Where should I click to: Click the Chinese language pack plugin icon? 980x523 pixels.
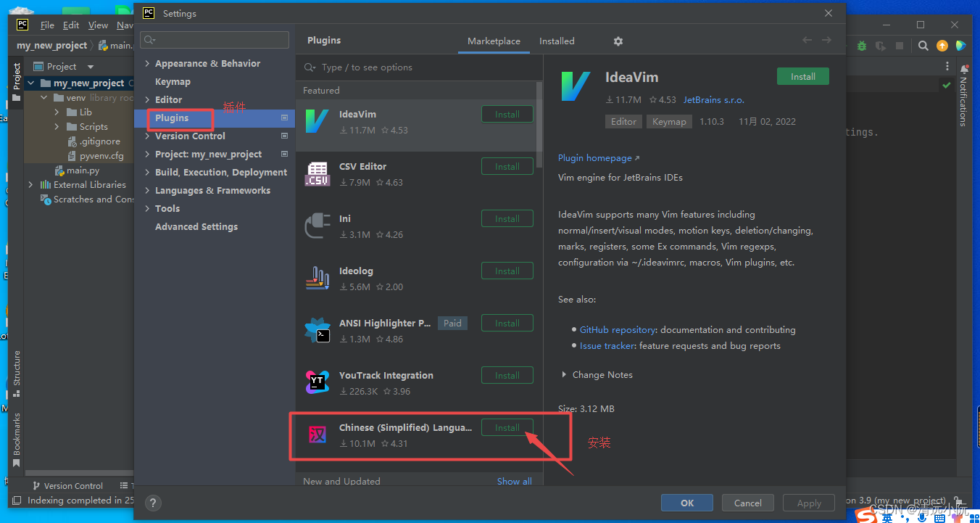[317, 435]
